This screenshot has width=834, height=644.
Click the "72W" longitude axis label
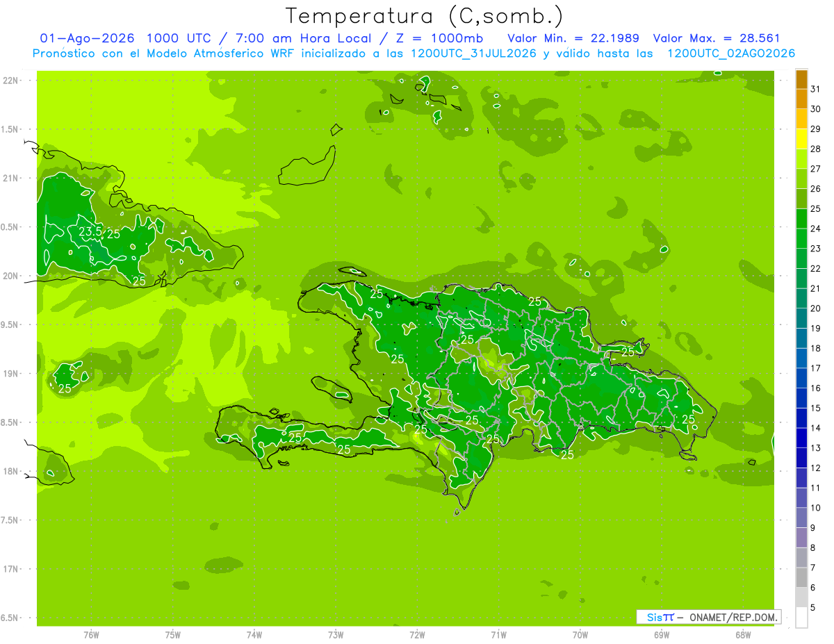(417, 635)
